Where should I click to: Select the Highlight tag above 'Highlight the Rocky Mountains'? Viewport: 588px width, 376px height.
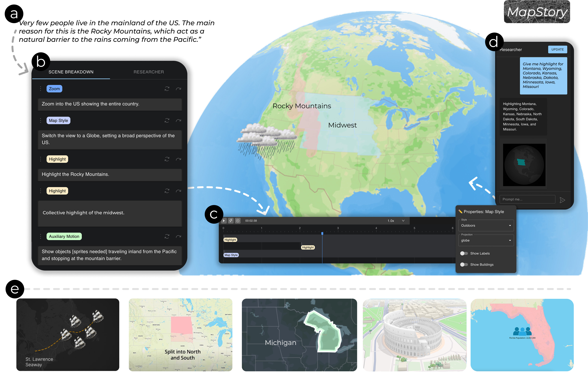pyautogui.click(x=57, y=159)
